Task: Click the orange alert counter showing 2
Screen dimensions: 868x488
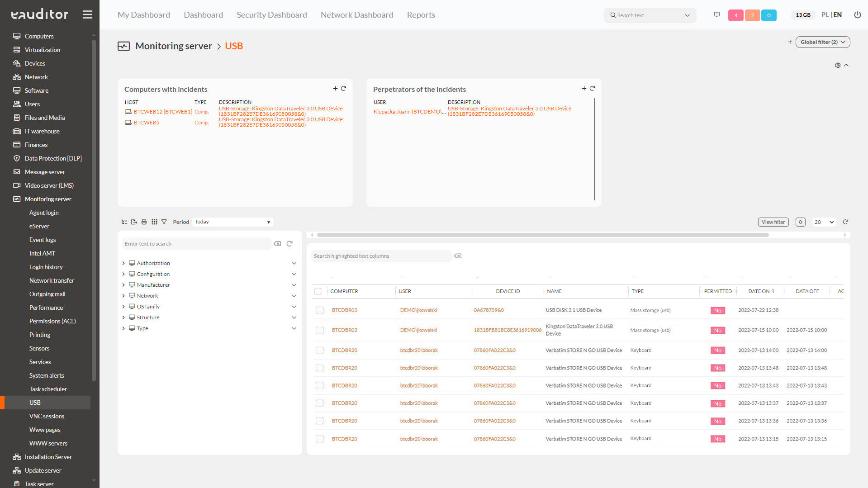Action: [x=752, y=15]
